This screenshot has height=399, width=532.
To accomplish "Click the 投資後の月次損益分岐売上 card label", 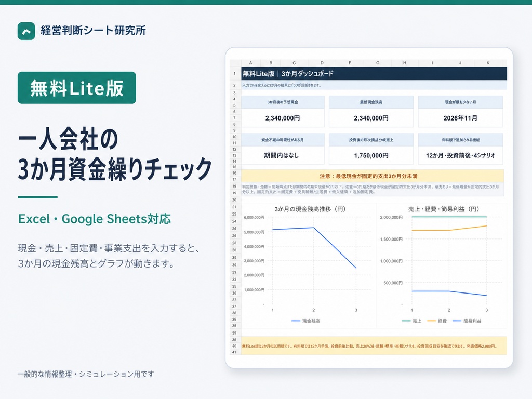I will [x=371, y=140].
